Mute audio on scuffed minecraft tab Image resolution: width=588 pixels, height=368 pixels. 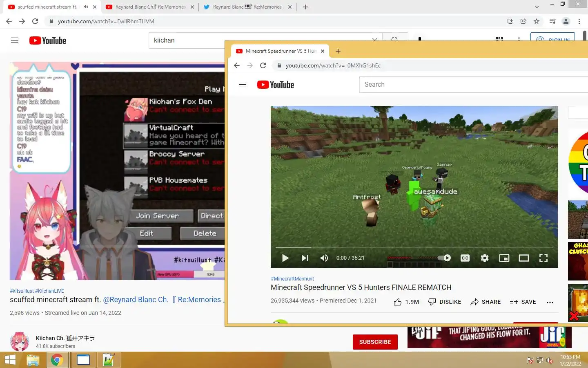click(86, 7)
